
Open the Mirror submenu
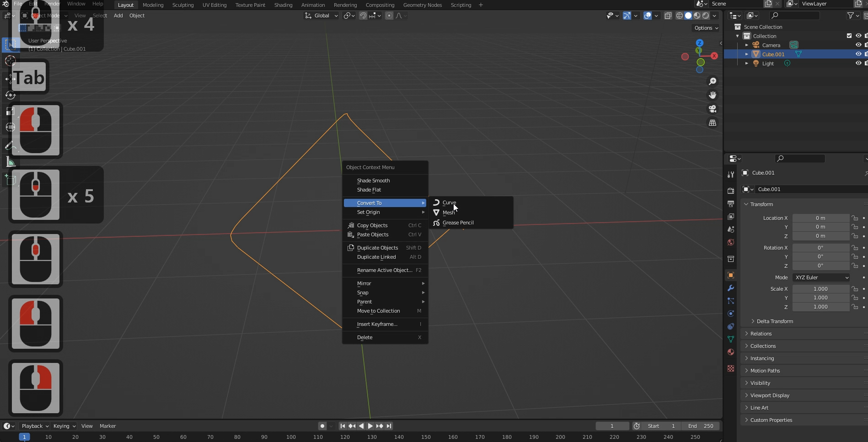385,283
